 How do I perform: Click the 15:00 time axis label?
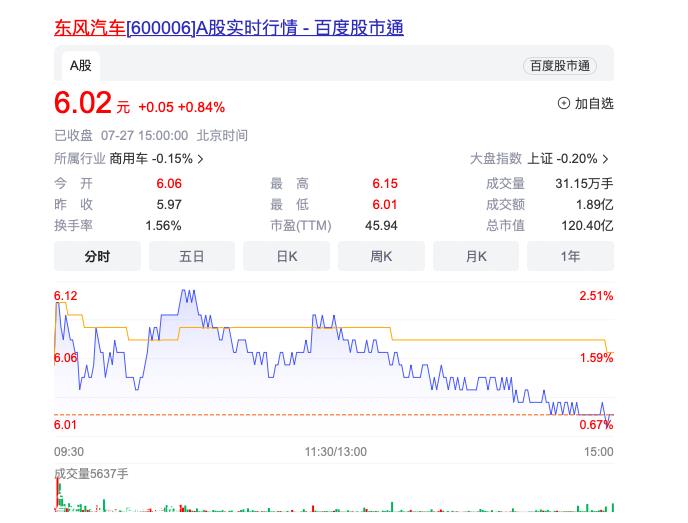click(x=598, y=451)
